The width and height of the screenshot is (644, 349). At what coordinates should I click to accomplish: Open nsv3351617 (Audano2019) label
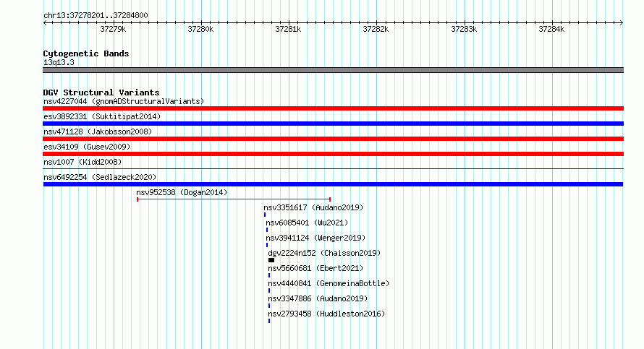(313, 207)
